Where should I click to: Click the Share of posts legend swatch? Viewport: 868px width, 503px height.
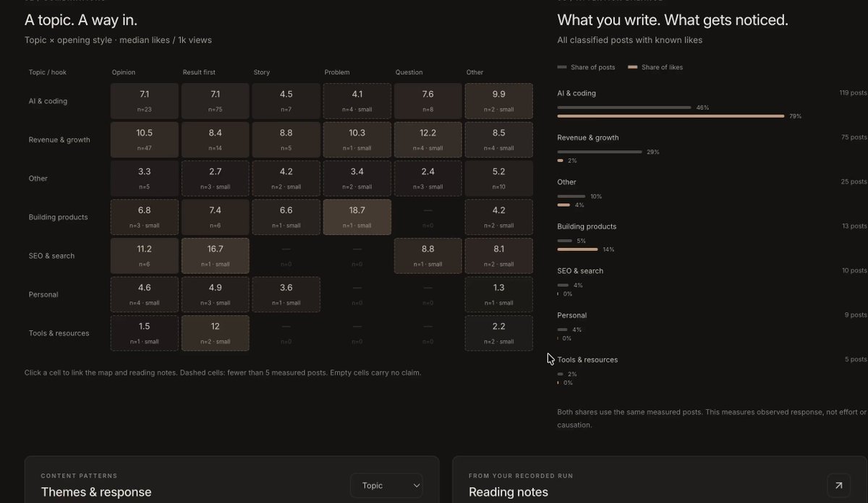[562, 67]
